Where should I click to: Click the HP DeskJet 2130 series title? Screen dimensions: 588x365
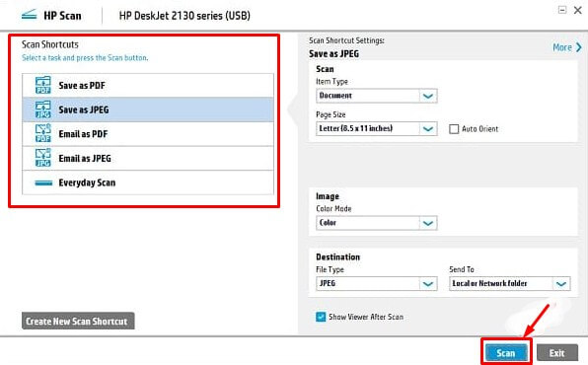pyautogui.click(x=184, y=16)
